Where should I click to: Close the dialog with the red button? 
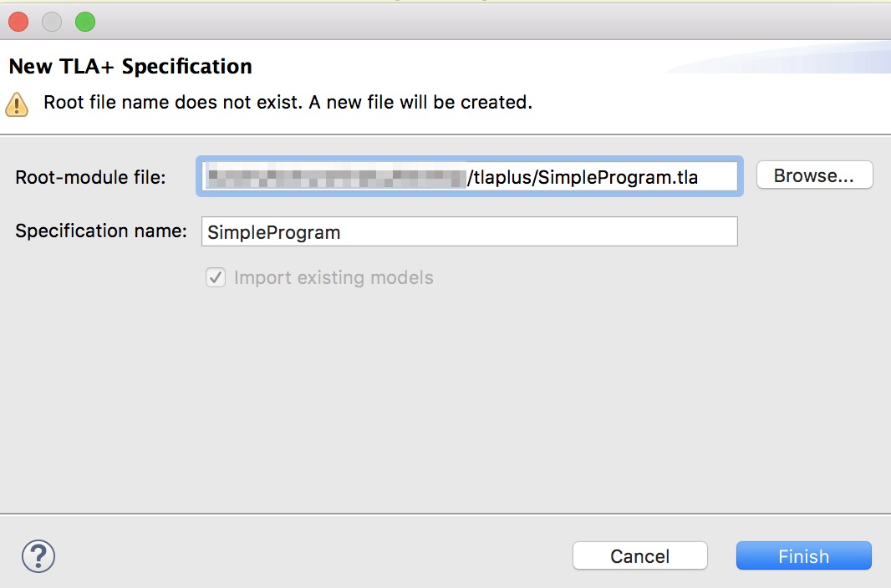tap(18, 23)
